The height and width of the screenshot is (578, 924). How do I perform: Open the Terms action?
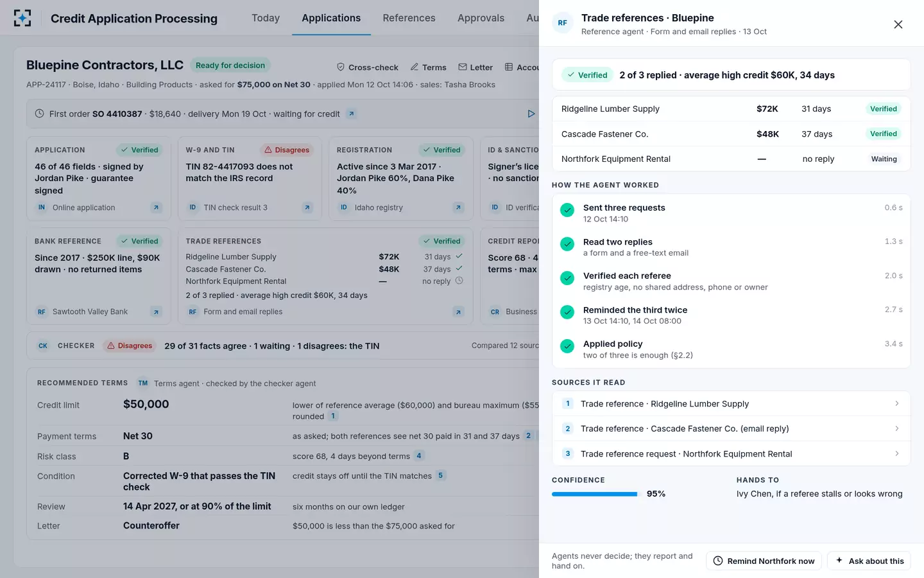coord(428,67)
